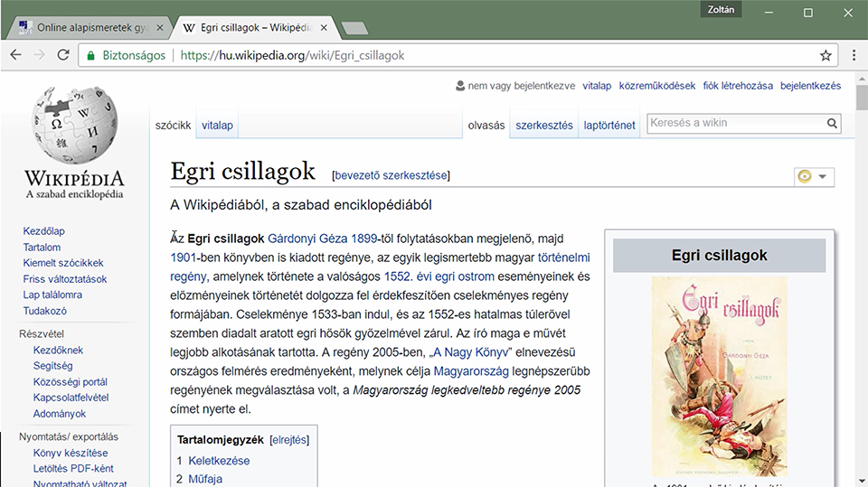The width and height of the screenshot is (868, 487).
Task: Close the Online alapismeretek tab
Action: [x=159, y=28]
